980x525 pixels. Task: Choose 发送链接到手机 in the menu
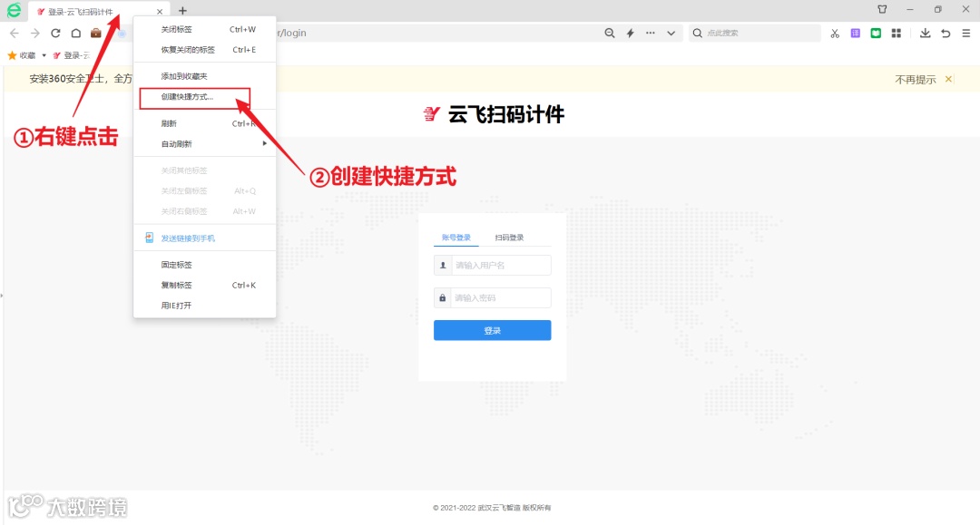[204, 238]
